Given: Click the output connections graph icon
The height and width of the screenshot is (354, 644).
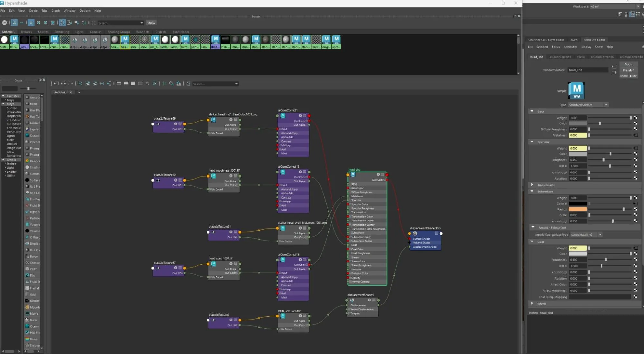Looking at the screenshot, I should 71,84.
